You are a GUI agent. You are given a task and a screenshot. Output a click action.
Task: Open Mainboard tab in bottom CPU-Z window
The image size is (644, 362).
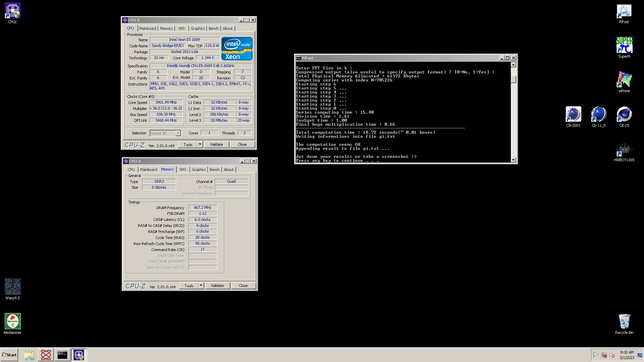(x=149, y=170)
